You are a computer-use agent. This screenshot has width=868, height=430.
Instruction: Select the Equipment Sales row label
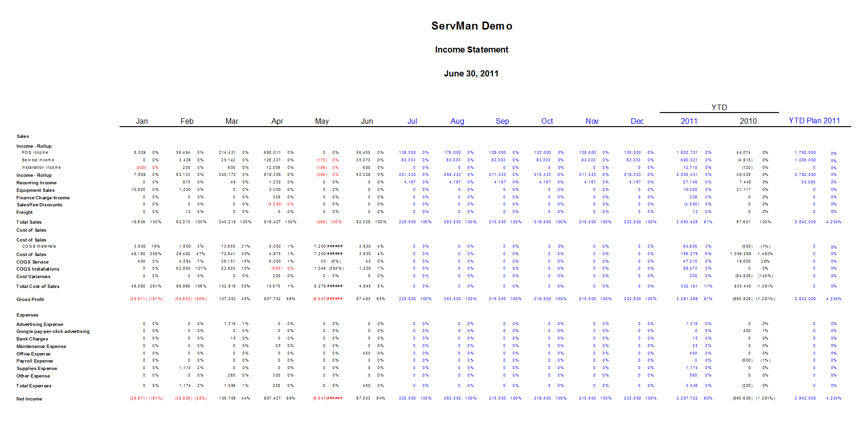pyautogui.click(x=36, y=190)
